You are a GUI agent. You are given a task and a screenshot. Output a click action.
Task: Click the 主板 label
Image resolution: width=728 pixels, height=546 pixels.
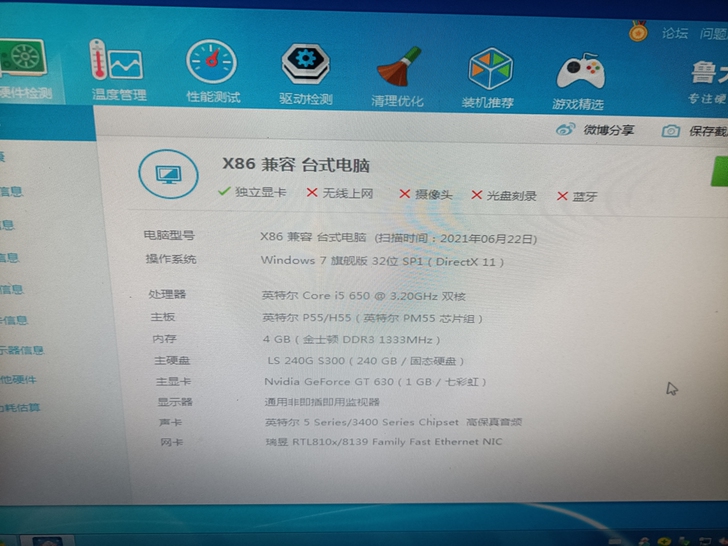[162, 317]
